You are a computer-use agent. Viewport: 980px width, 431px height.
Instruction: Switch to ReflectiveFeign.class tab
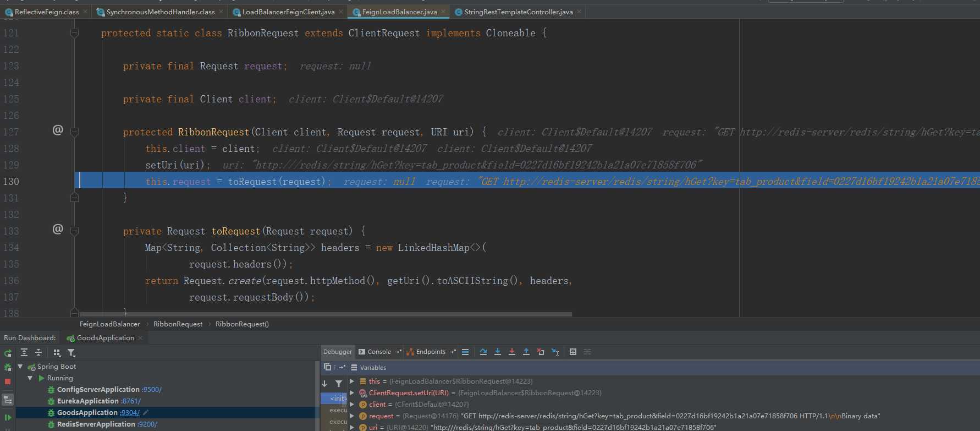[x=47, y=12]
